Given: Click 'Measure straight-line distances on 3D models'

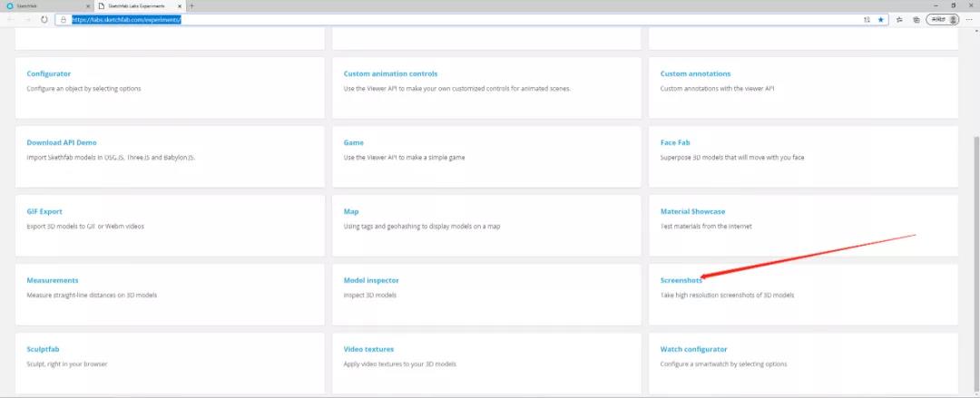Looking at the screenshot, I should [92, 295].
